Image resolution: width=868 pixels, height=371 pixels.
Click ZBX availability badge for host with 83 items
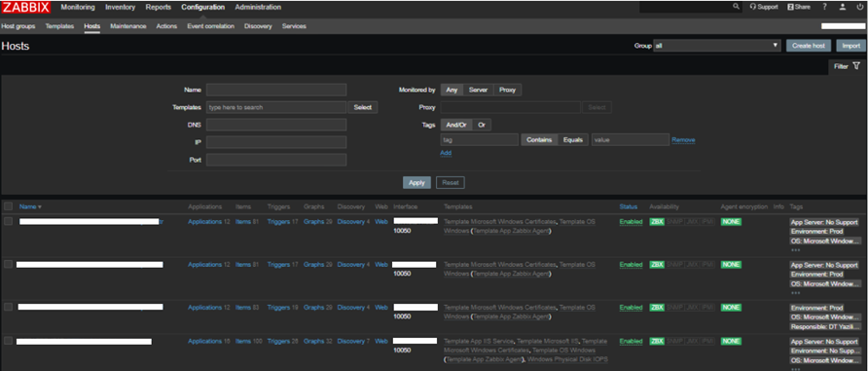tap(657, 308)
